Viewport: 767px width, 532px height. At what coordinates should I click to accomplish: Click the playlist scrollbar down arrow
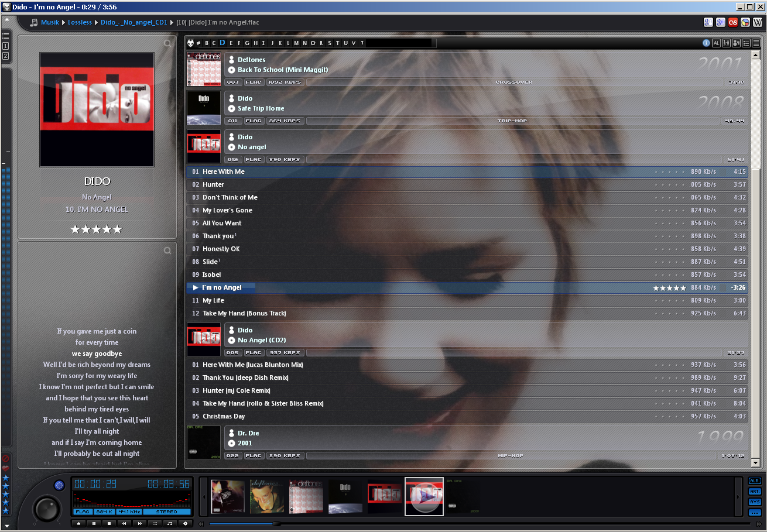[x=755, y=463]
